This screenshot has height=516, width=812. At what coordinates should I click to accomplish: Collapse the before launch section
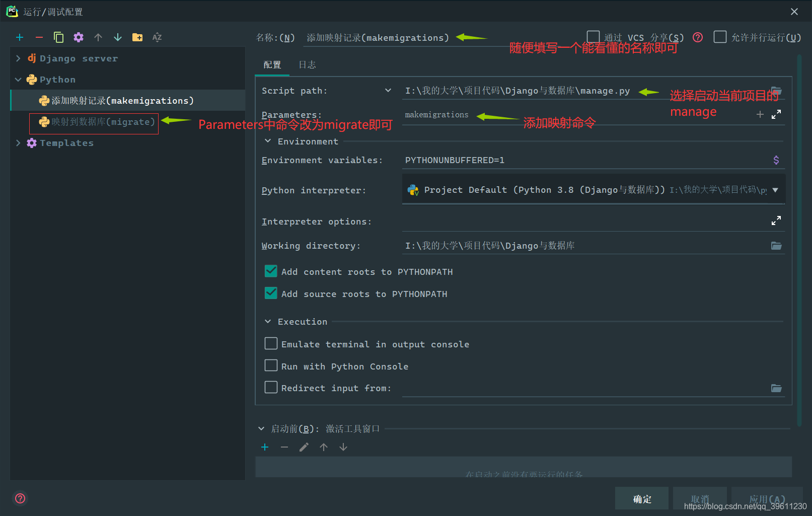pos(261,428)
